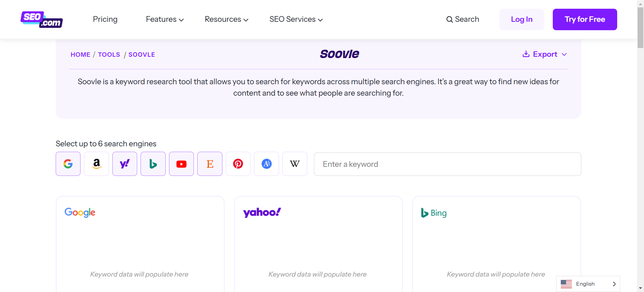Viewport: 644px width, 292px height.
Task: Click the Log In button
Action: (x=522, y=19)
